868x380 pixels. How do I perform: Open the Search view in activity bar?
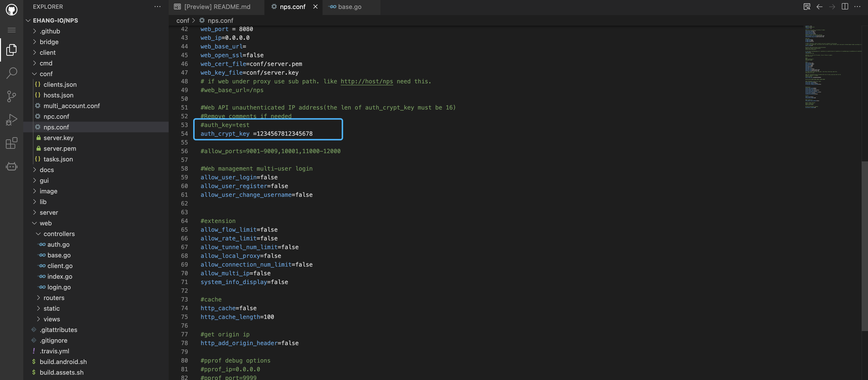click(x=11, y=73)
